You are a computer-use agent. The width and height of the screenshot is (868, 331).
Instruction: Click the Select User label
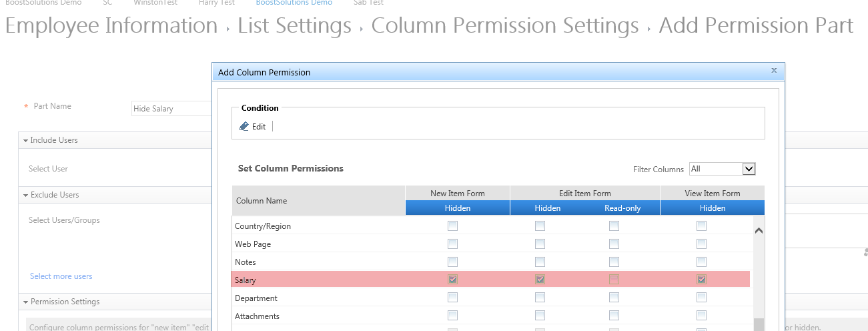(x=48, y=169)
